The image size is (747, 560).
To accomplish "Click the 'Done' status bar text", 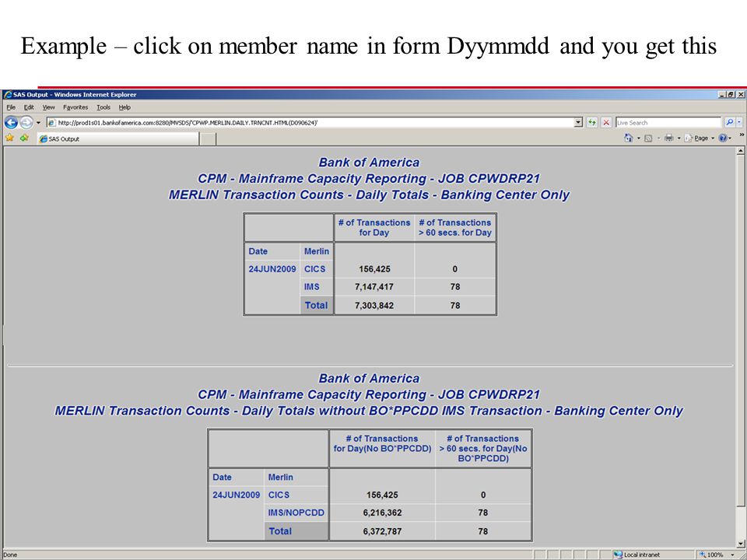I will (x=9, y=555).
